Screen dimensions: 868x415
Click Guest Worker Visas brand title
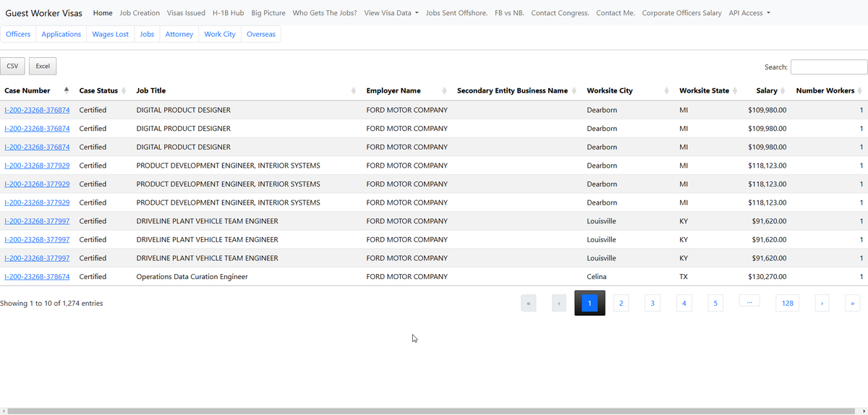(x=44, y=13)
